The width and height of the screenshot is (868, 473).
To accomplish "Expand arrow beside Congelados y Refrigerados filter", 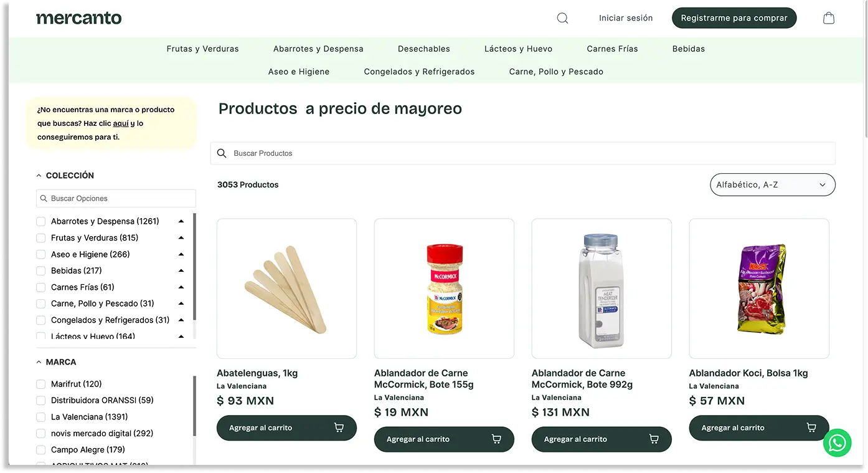I will click(181, 320).
